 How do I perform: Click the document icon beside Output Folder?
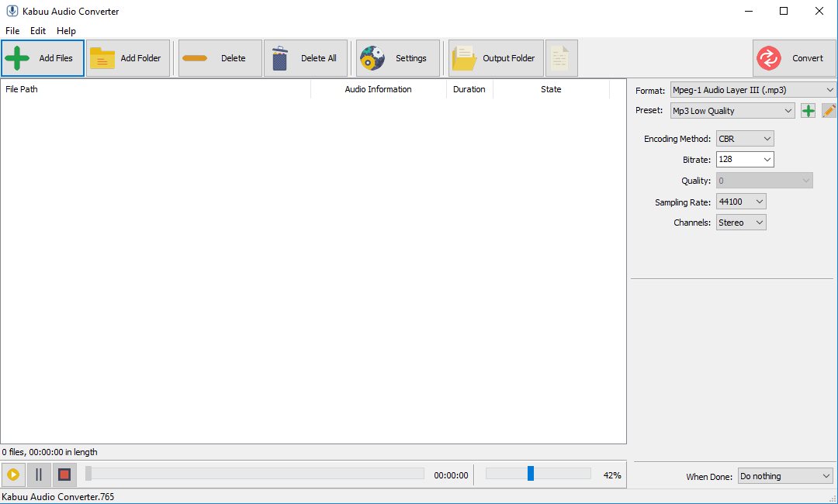coord(561,58)
